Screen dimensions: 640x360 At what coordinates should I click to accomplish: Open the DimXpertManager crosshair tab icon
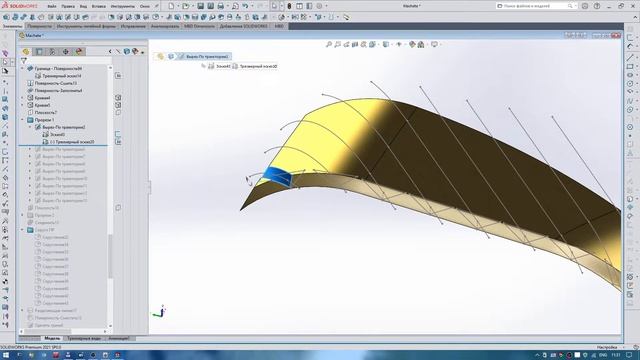tap(65, 52)
